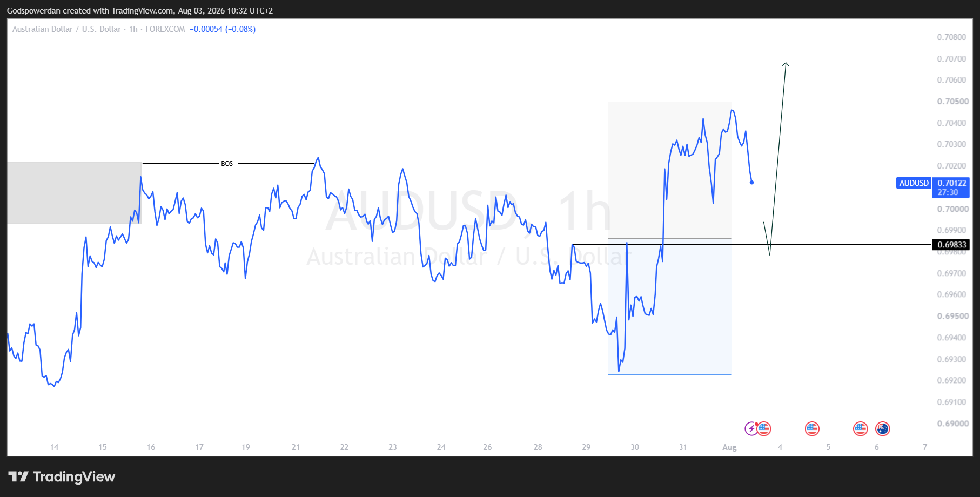Click the 22 date label on time axis
This screenshot has width=980, height=497.
coord(344,447)
